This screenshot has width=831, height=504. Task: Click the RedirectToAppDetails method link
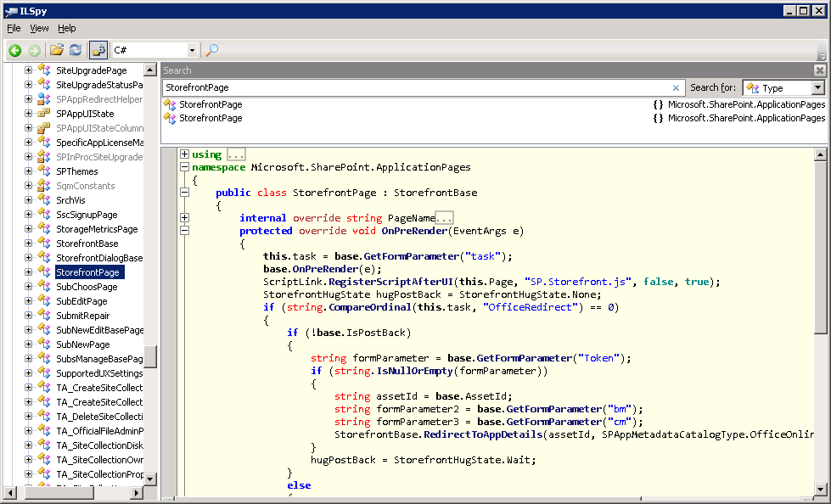coord(483,434)
